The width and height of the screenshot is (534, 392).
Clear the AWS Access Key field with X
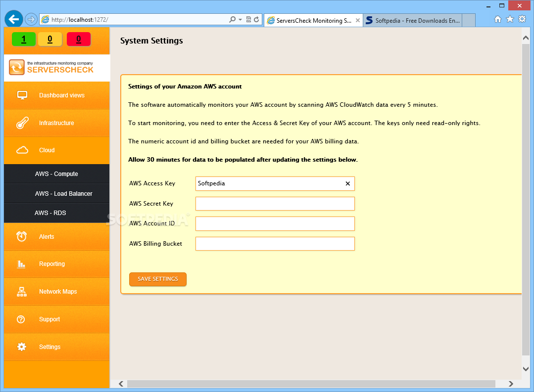(348, 183)
